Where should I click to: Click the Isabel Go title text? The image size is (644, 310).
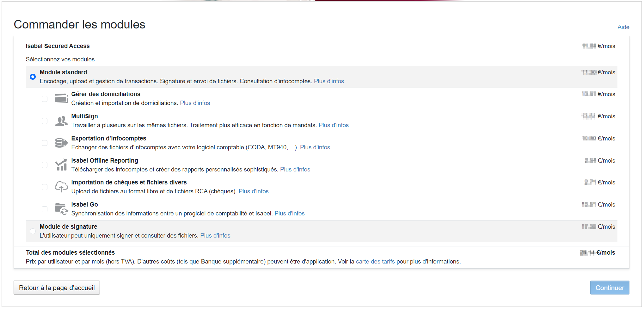(x=84, y=204)
